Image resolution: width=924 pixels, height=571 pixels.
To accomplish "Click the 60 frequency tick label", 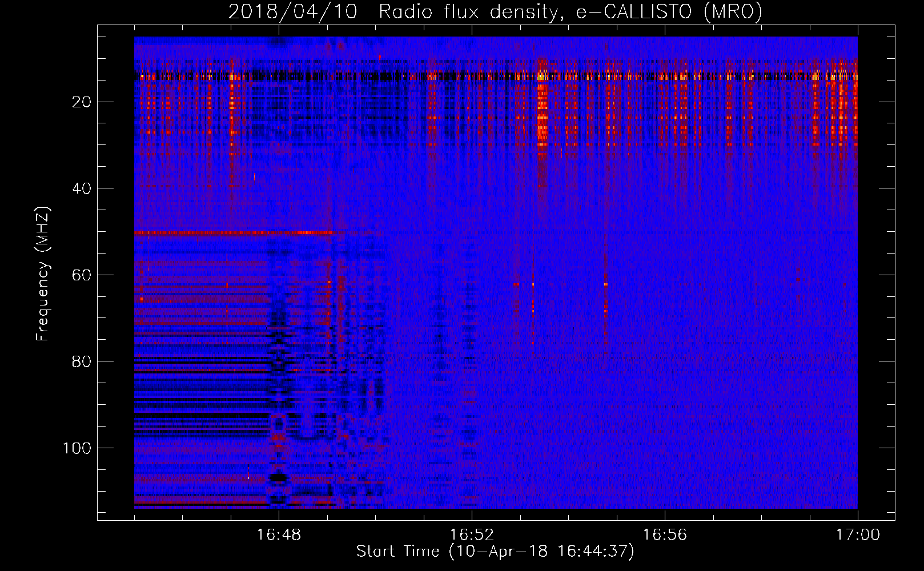I will (82, 275).
